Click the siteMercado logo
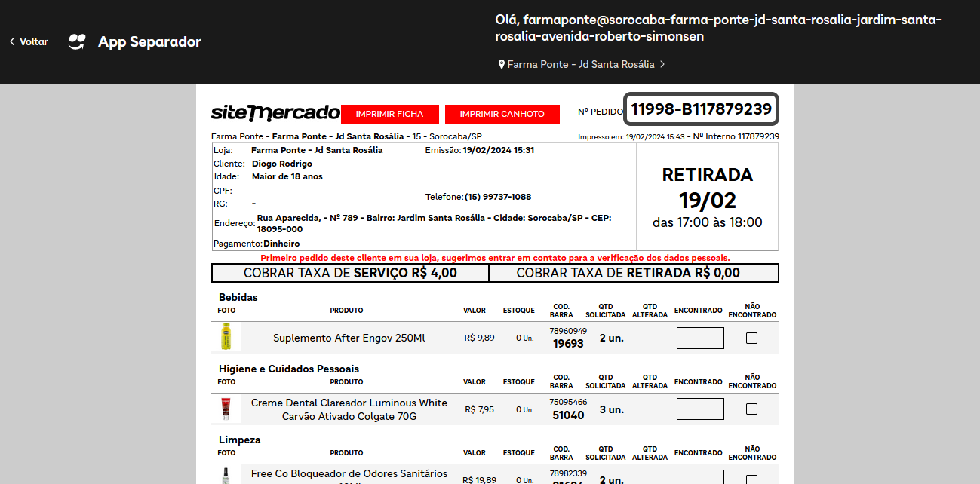Viewport: 980px width, 484px height. (275, 113)
